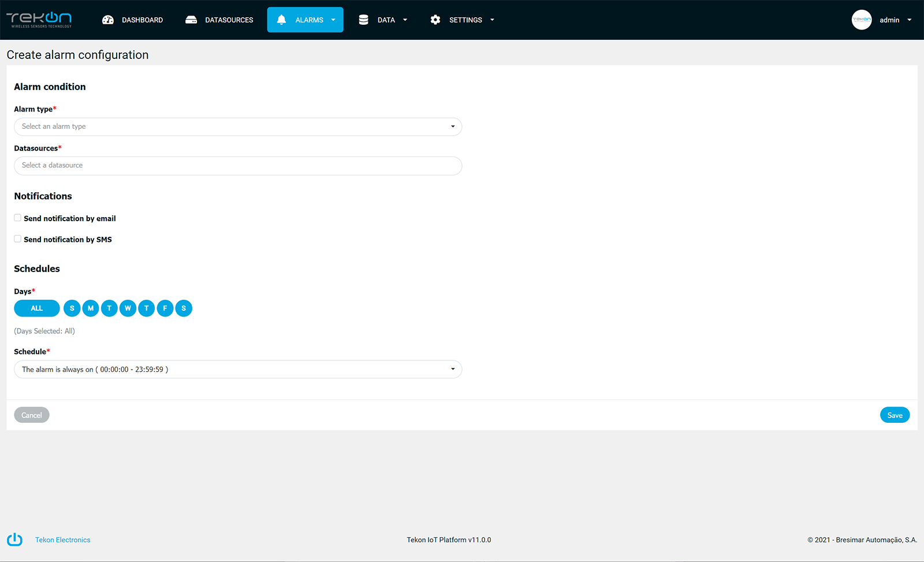Image resolution: width=924 pixels, height=562 pixels.
Task: Open the Data menu
Action: click(383, 20)
